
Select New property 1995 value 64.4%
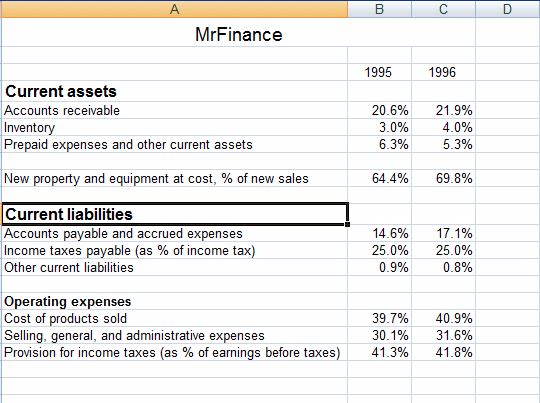(380, 178)
